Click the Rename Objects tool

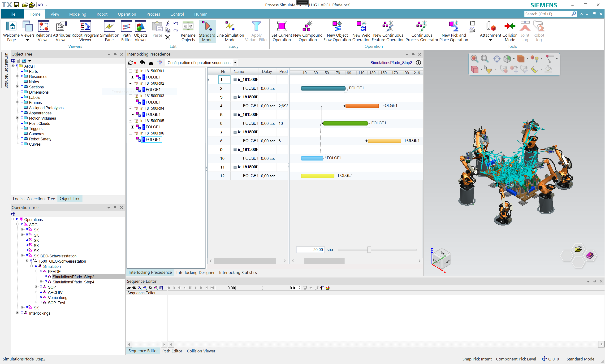tap(188, 31)
